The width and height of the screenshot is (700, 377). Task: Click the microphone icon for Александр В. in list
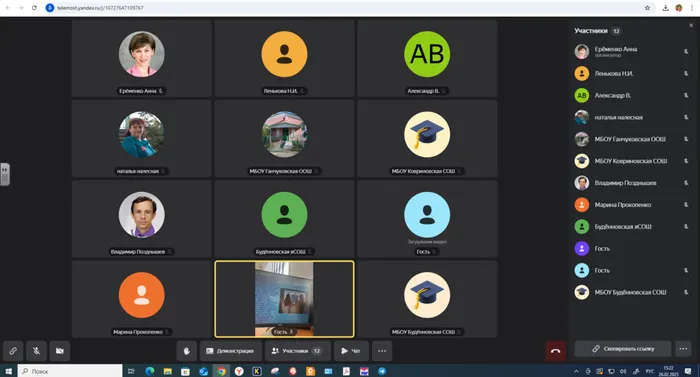[x=686, y=96]
